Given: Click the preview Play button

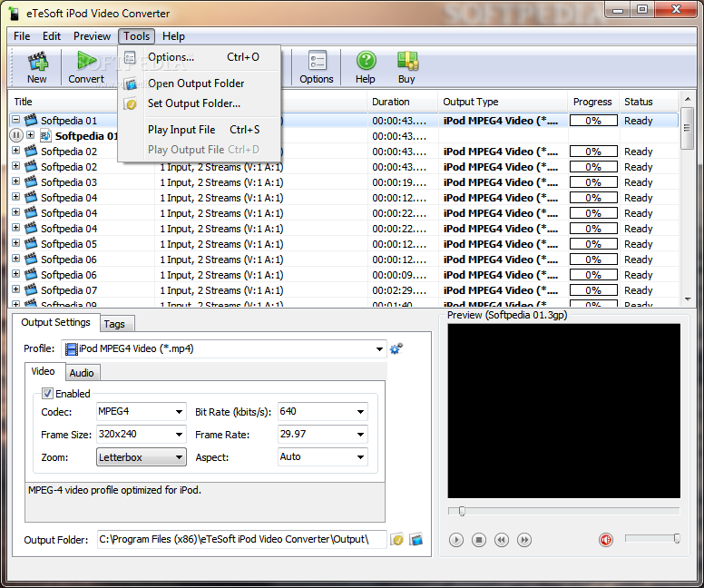Looking at the screenshot, I should point(456,540).
